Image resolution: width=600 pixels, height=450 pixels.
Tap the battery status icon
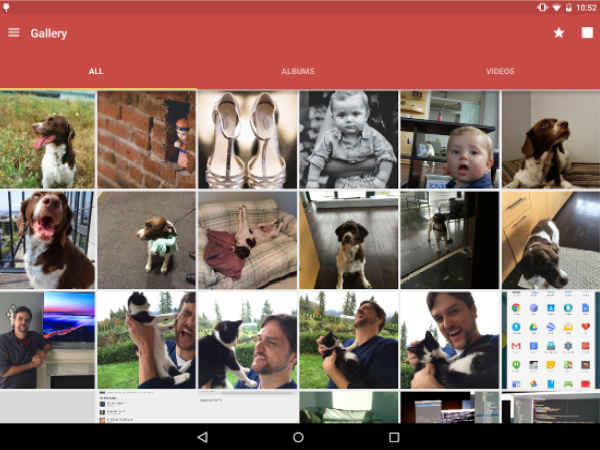pos(569,8)
